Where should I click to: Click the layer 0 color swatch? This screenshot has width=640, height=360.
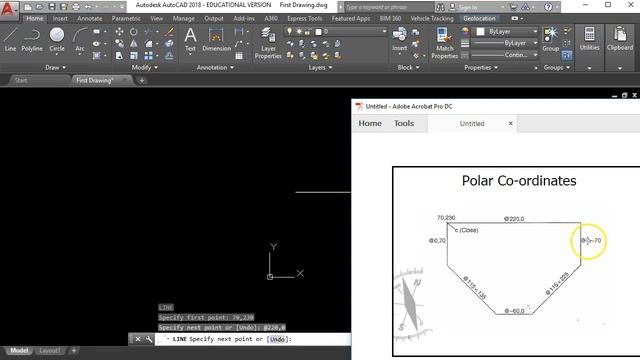(318, 31)
